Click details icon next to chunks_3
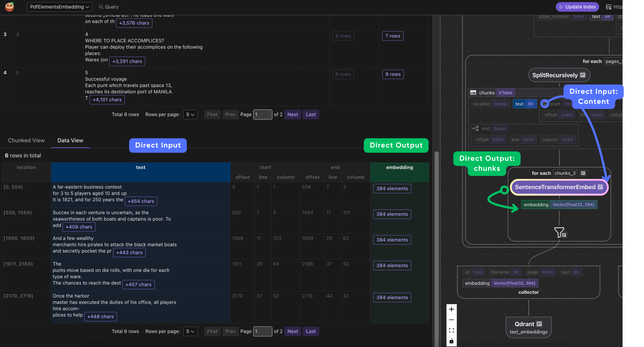 click(583, 173)
